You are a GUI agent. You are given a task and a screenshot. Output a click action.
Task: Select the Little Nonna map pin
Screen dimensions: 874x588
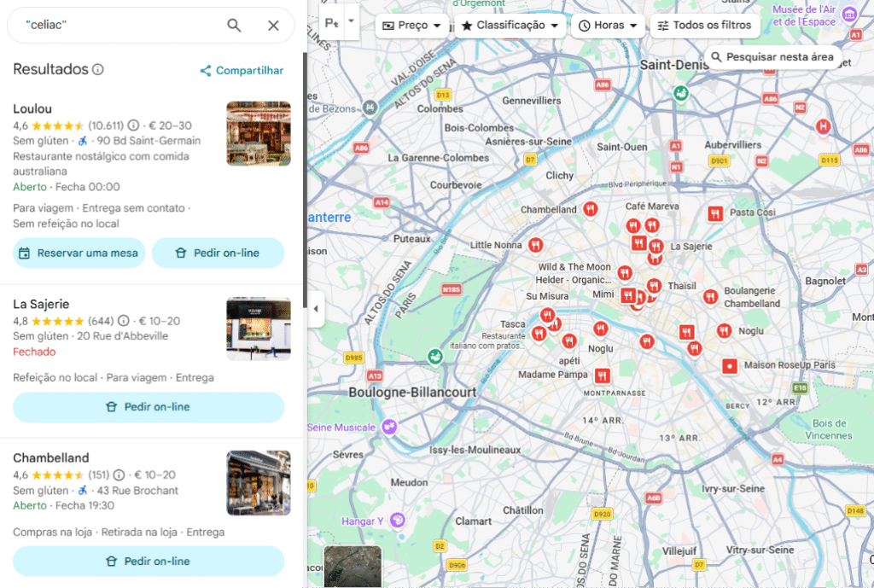tap(536, 243)
